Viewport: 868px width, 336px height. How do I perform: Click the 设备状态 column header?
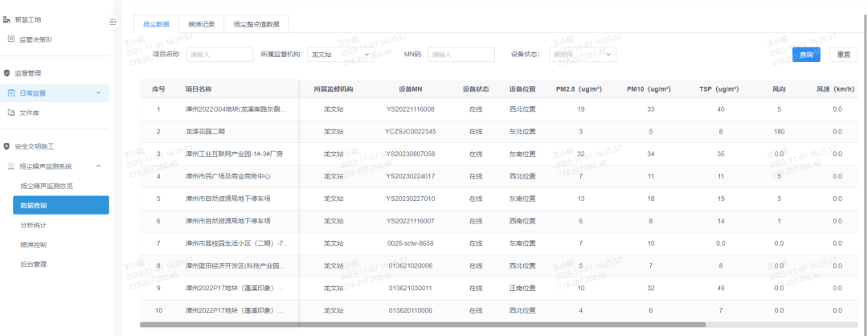(x=476, y=89)
